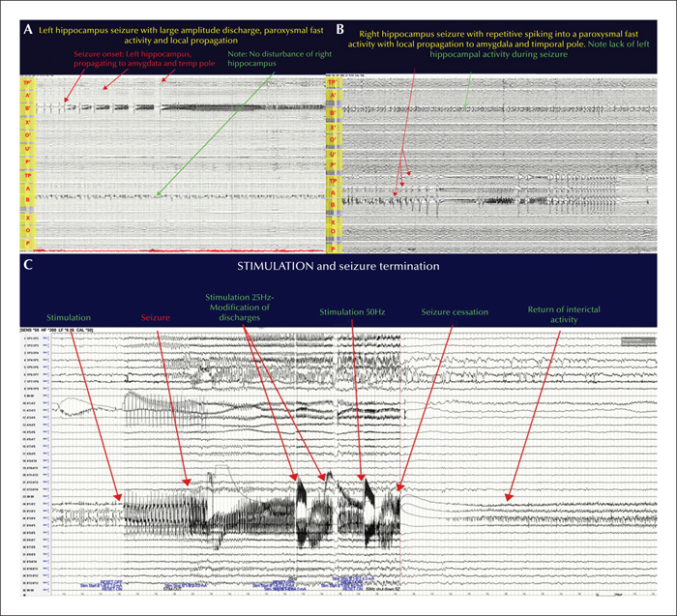Screen dimensions: 677x616
Task: Click the O' electrode label in panel B
Action: (333, 140)
